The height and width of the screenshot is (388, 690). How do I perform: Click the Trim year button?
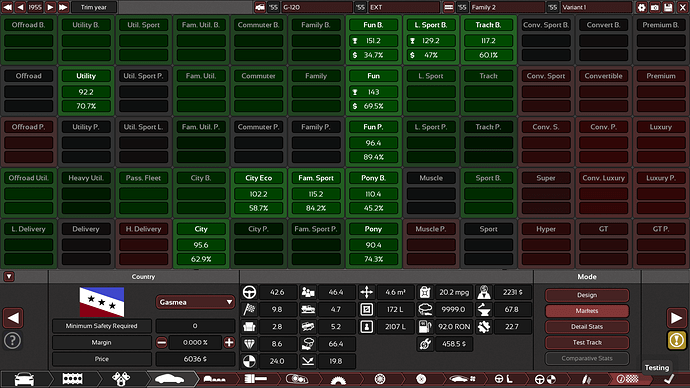coord(94,7)
